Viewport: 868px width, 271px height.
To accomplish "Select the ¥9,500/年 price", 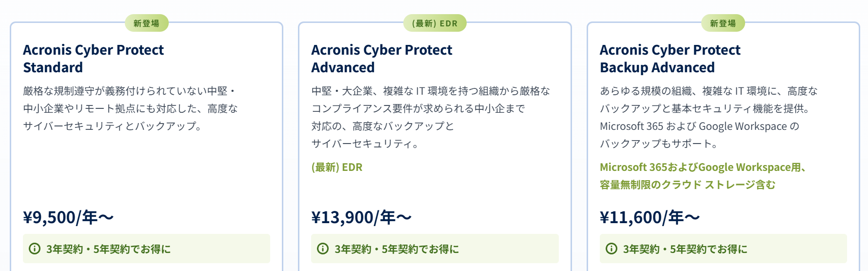I will click(68, 217).
